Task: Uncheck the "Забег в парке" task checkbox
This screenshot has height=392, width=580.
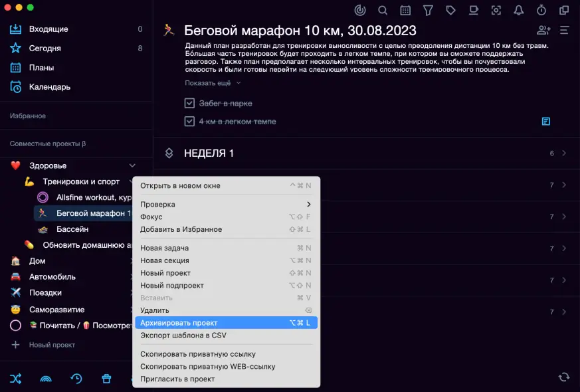Action: pos(189,104)
